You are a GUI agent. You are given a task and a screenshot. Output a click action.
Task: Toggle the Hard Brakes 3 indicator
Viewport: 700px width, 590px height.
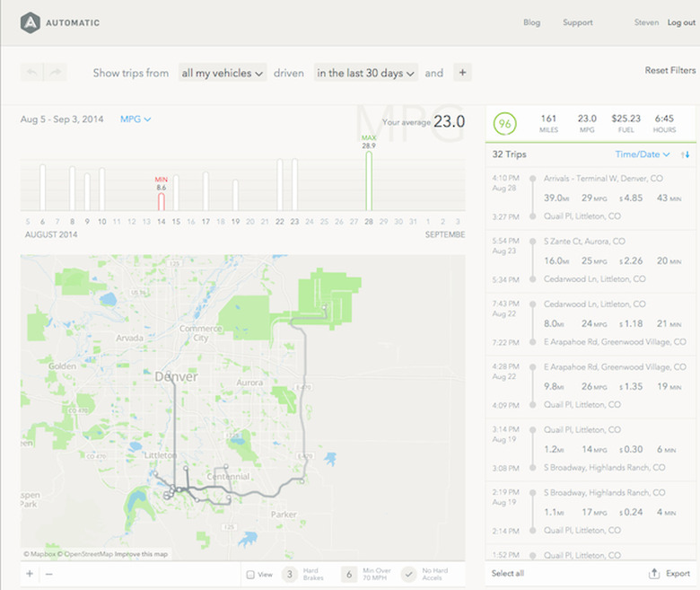290,575
